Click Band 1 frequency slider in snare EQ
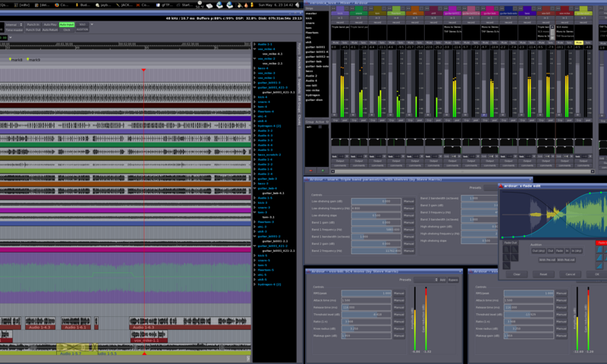The height and width of the screenshot is (364, 607). pos(376,230)
